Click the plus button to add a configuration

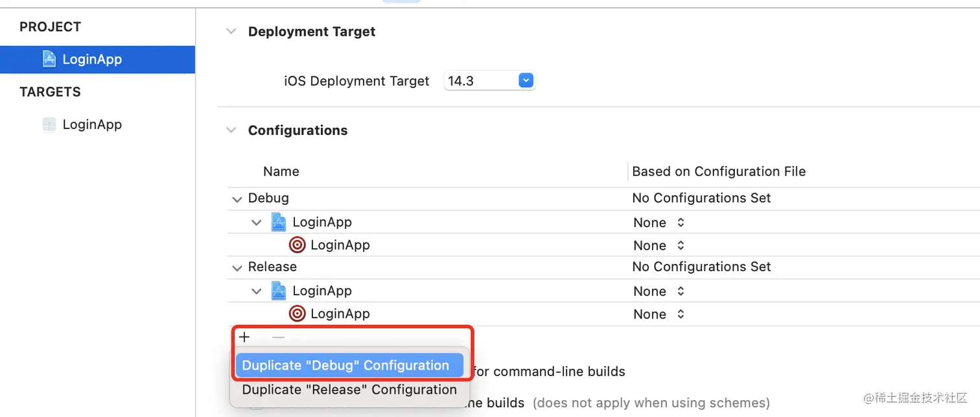(244, 337)
